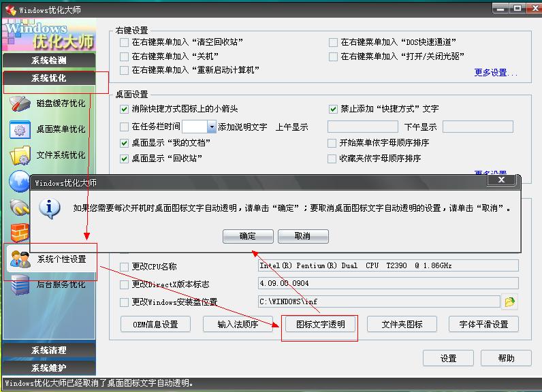Image resolution: width=542 pixels, height=392 pixels.
Task: Select 磁盘缓存优化 menu text
Action: click(x=61, y=103)
